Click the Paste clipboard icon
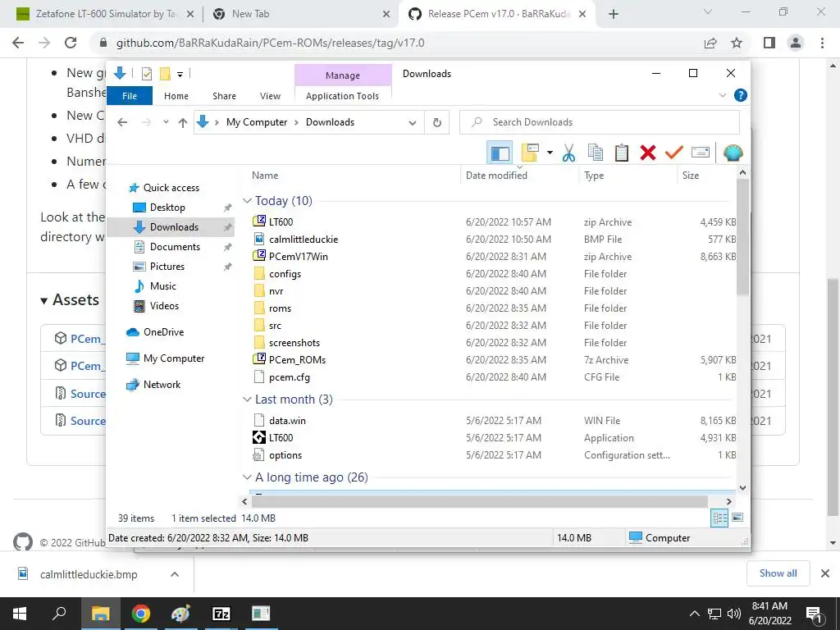 [622, 153]
